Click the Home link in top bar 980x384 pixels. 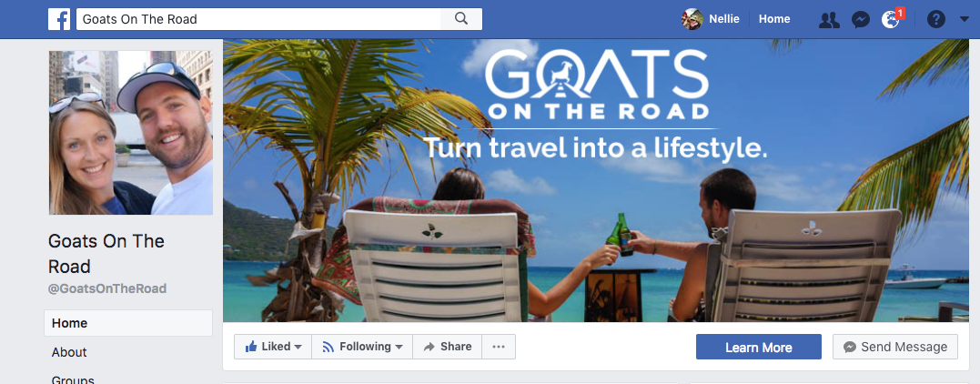pos(774,19)
